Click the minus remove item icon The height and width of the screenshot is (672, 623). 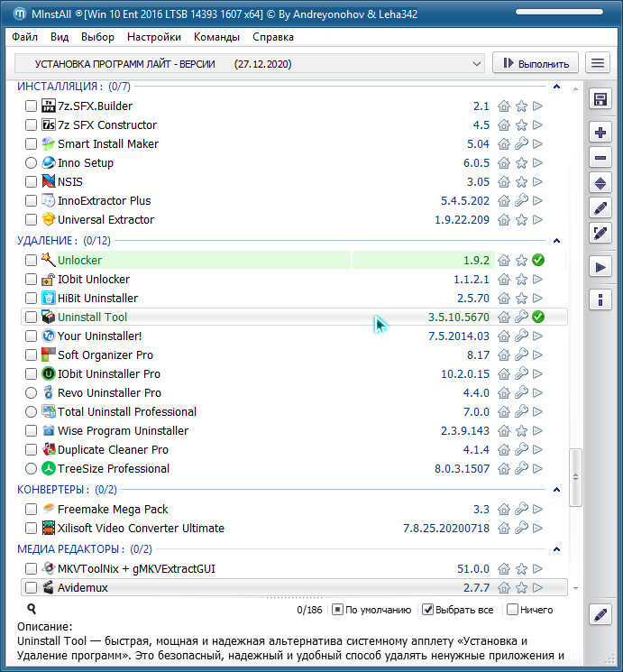click(x=600, y=158)
